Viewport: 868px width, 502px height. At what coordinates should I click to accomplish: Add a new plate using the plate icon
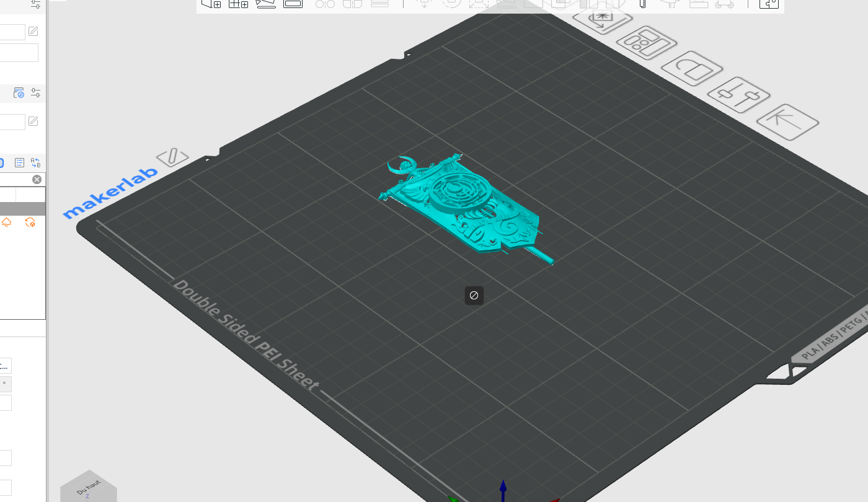tap(239, 4)
